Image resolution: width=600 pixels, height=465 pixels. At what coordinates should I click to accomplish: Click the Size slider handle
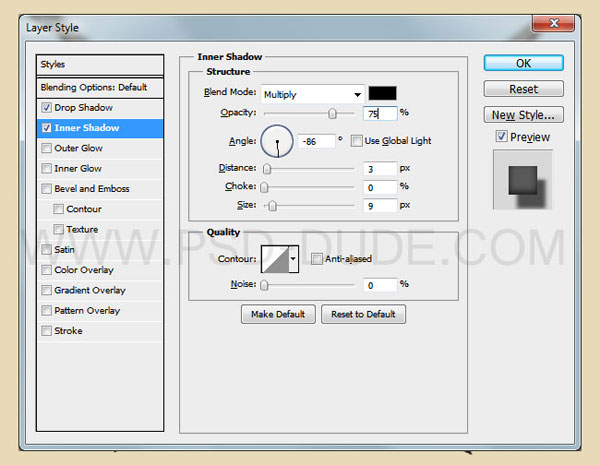click(272, 206)
